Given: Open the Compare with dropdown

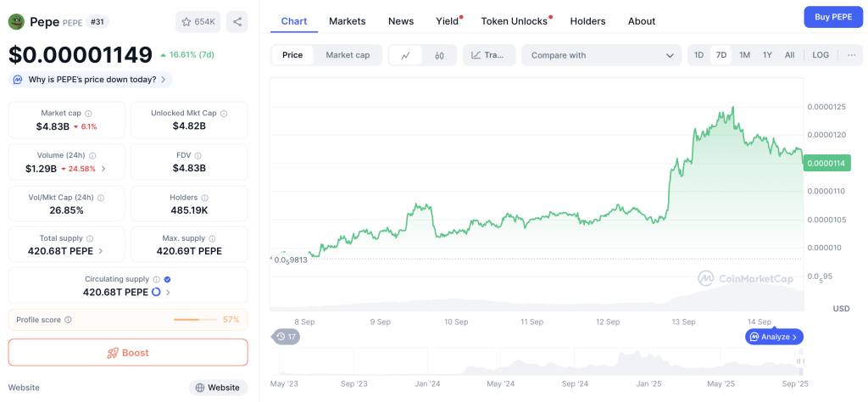Looking at the screenshot, I should click(x=601, y=55).
